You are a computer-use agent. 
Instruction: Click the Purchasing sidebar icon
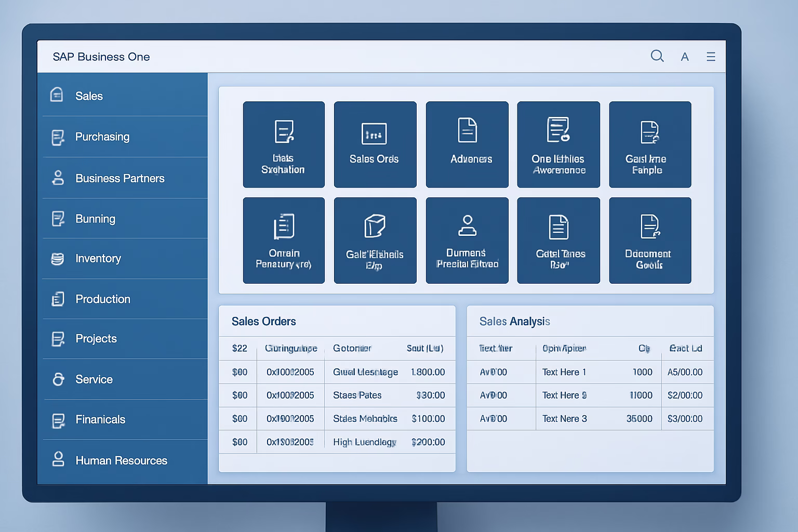pos(58,137)
